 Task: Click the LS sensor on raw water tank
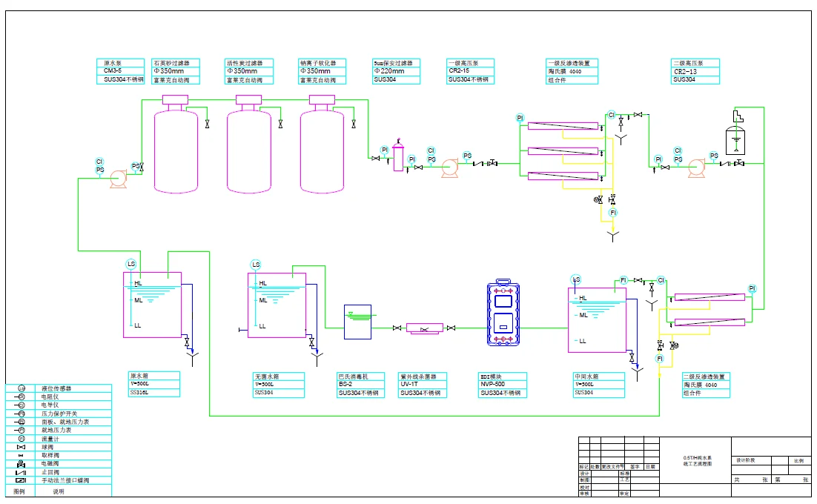[x=131, y=264]
